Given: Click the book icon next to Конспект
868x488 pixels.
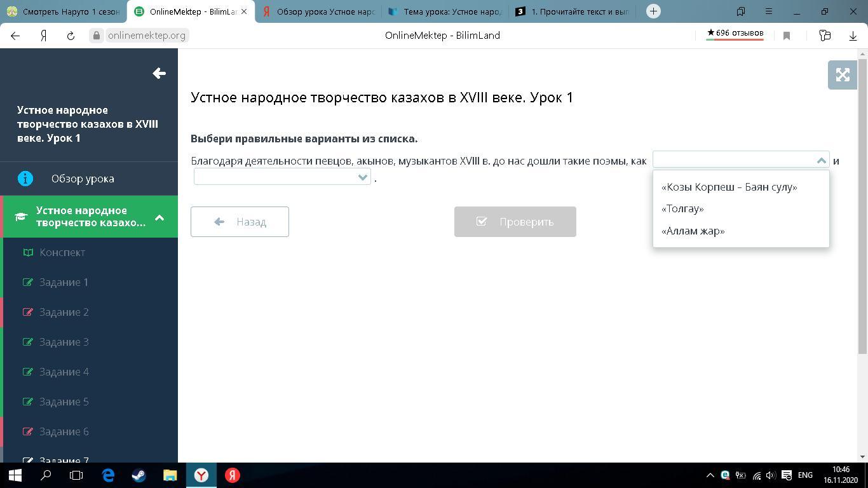Looking at the screenshot, I should click(28, 252).
